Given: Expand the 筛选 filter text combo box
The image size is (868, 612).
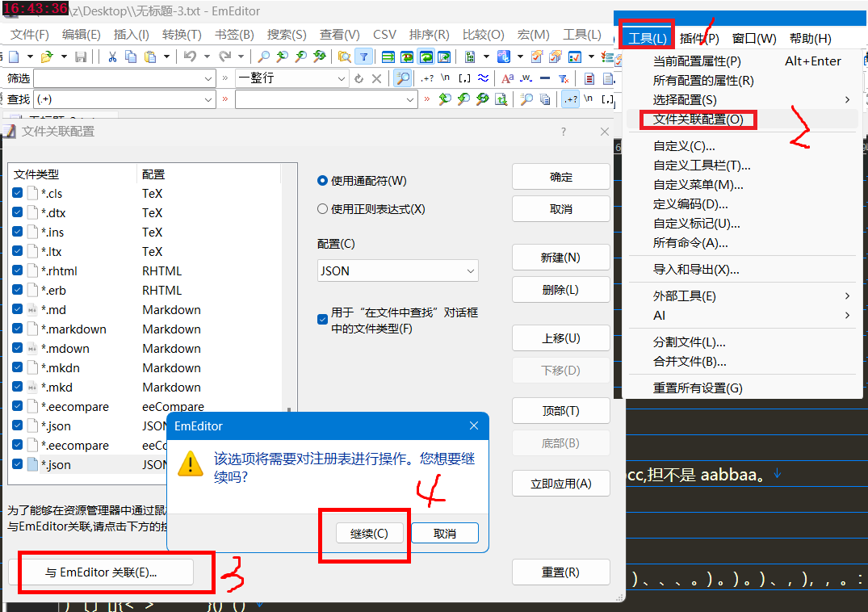Looking at the screenshot, I should 208,78.
